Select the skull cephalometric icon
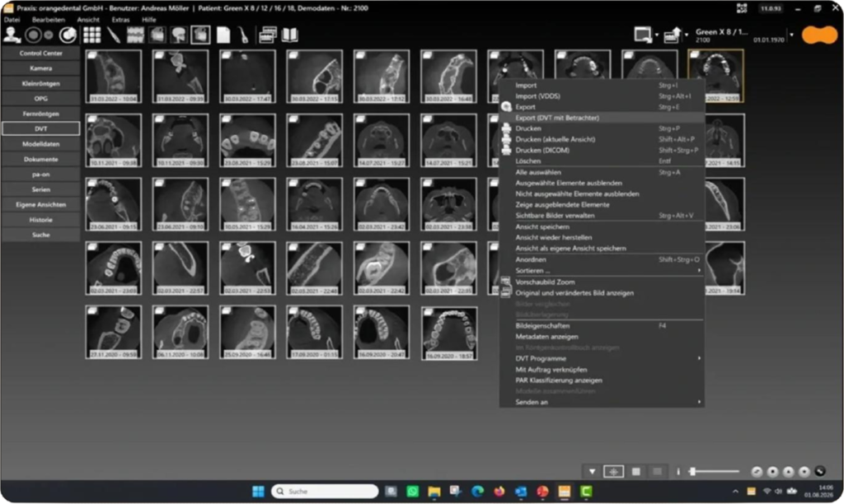The height and width of the screenshot is (504, 844). point(178,35)
